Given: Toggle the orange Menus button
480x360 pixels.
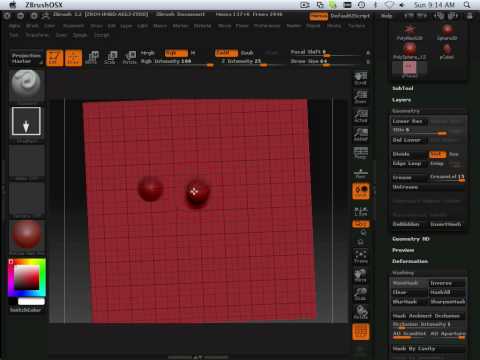Looking at the screenshot, I should pyautogui.click(x=319, y=16).
